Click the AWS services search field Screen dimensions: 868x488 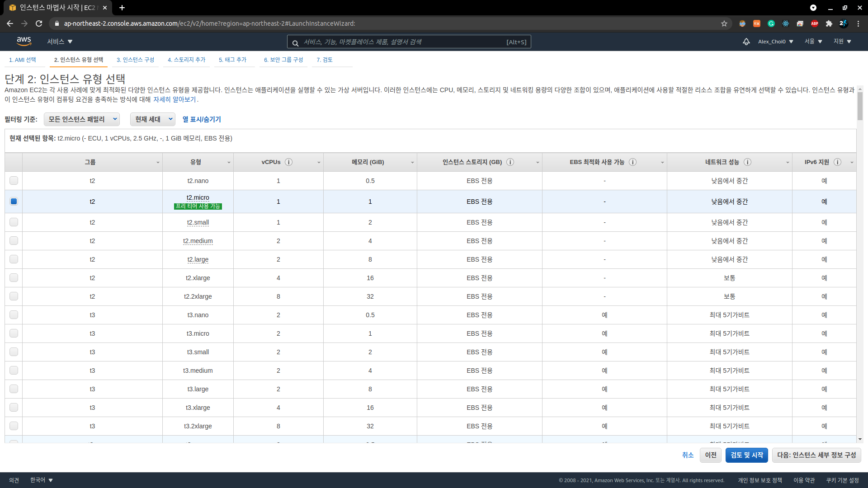click(x=402, y=42)
